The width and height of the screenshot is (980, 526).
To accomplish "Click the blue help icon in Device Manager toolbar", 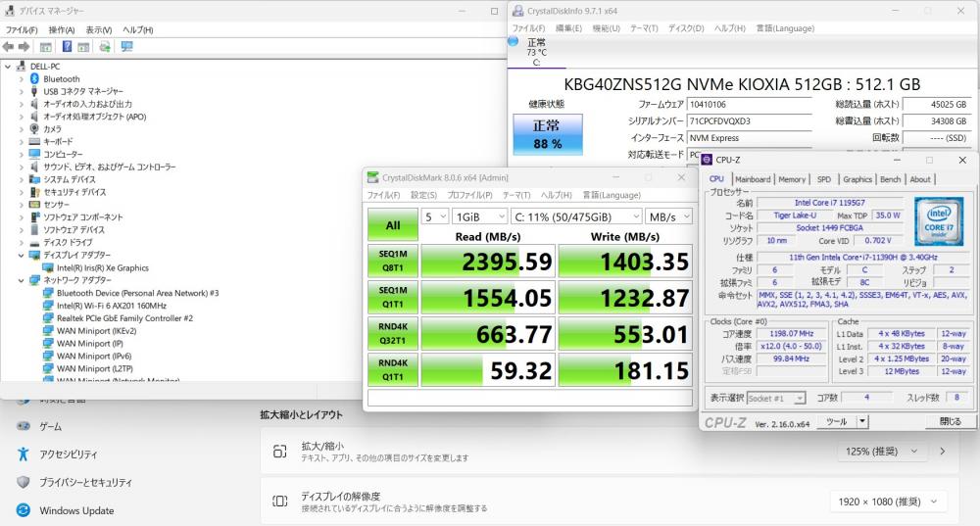I will [68, 46].
